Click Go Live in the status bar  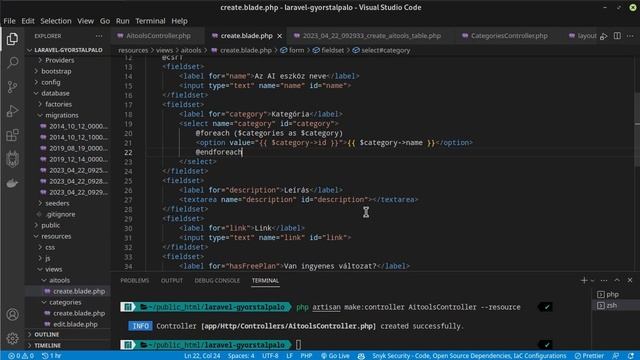pos(335,356)
